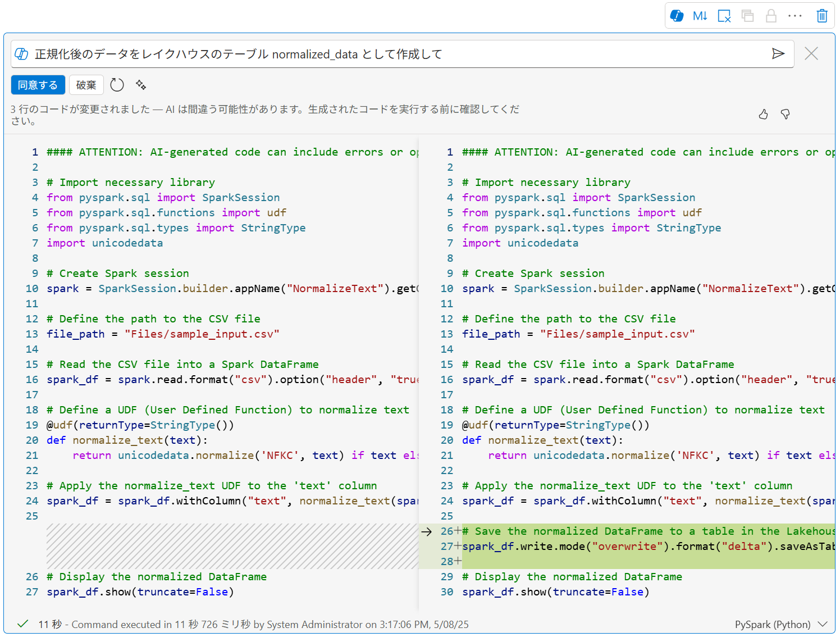Convert cell to Markdown with M↓ icon

tap(700, 16)
